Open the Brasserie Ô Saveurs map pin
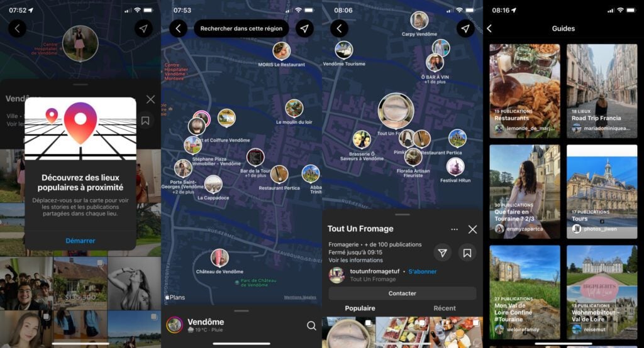This screenshot has width=644, height=348. tap(362, 139)
